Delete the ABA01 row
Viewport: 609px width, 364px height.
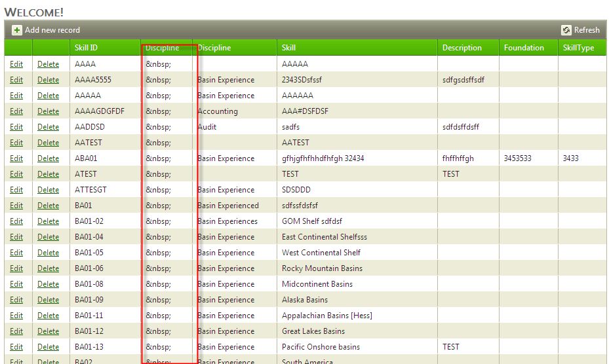point(48,158)
